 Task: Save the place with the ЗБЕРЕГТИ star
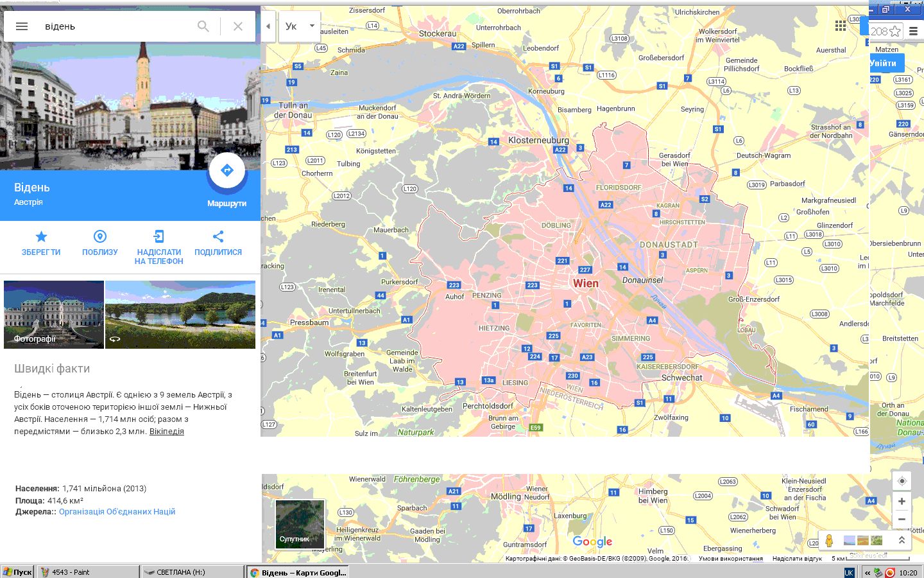tap(41, 243)
